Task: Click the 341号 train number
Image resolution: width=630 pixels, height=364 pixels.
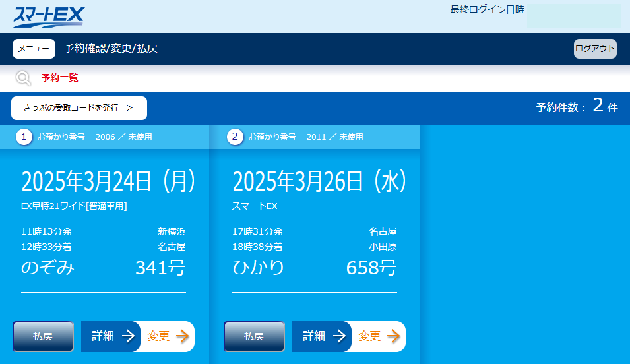Action: pyautogui.click(x=160, y=268)
